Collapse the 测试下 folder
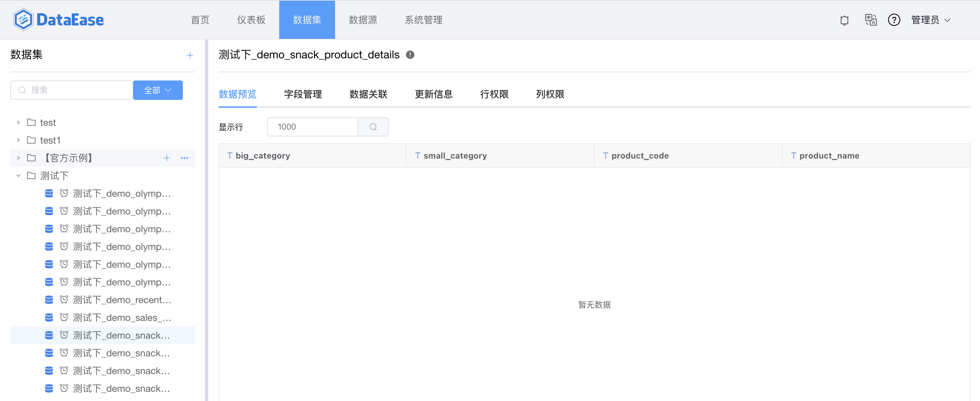980x401 pixels. point(18,176)
